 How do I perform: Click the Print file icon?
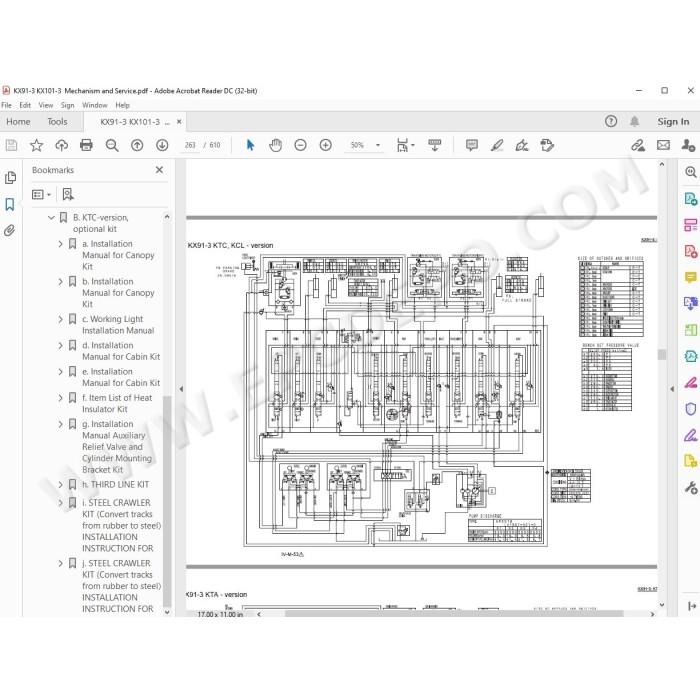click(x=86, y=145)
